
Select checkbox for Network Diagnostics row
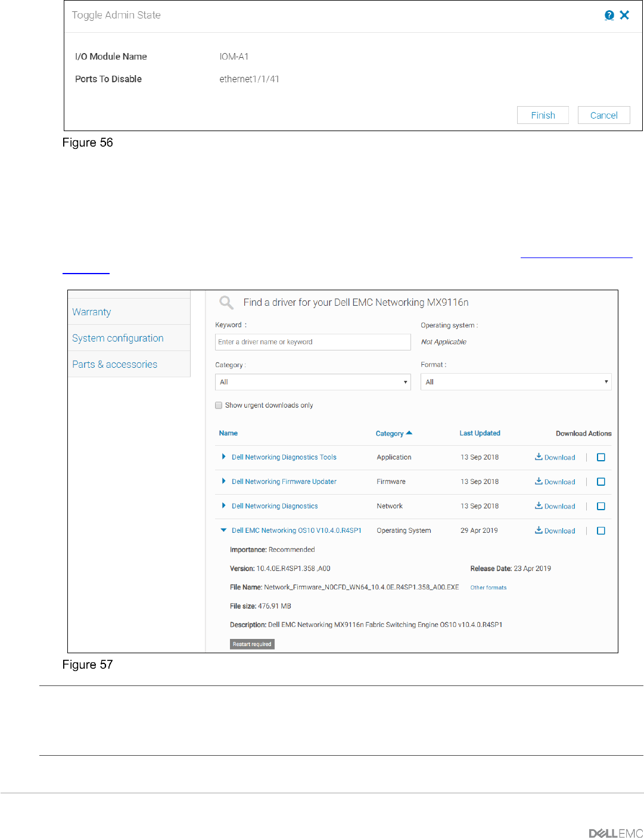pyautogui.click(x=601, y=506)
